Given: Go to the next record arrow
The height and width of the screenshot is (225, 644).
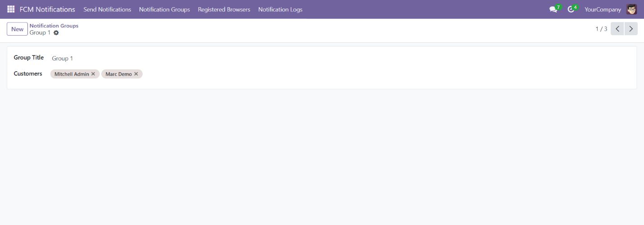Looking at the screenshot, I should point(631,29).
